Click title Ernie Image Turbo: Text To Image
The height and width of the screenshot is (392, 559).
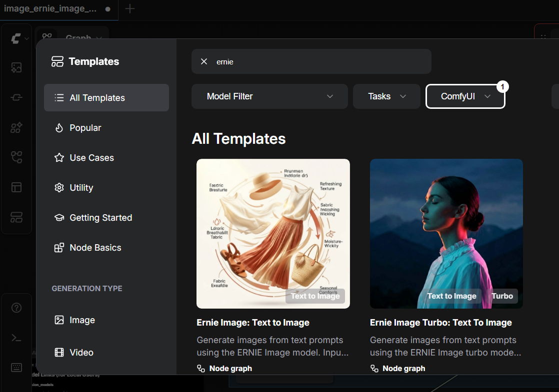(440, 322)
